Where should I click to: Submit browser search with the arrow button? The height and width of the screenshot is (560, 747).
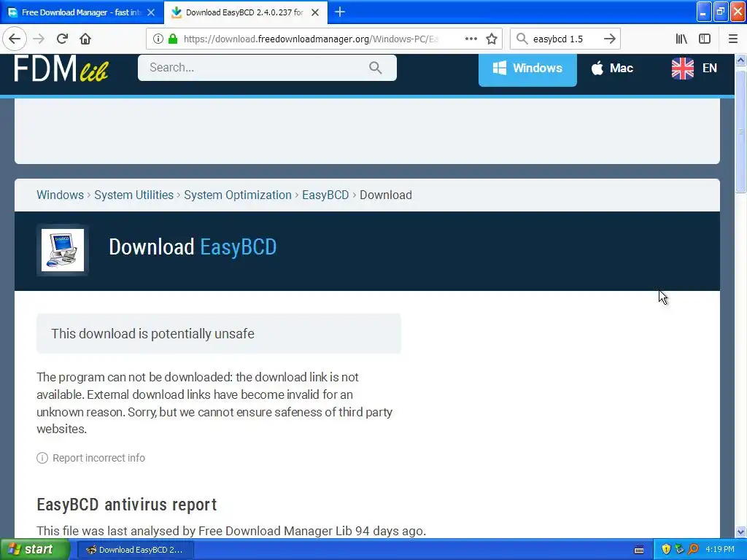pyautogui.click(x=609, y=39)
